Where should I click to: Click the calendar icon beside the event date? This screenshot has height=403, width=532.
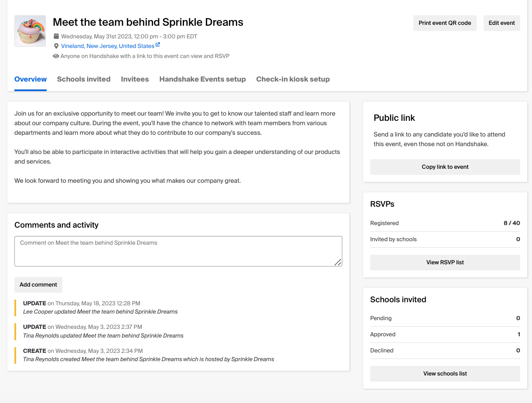click(56, 36)
